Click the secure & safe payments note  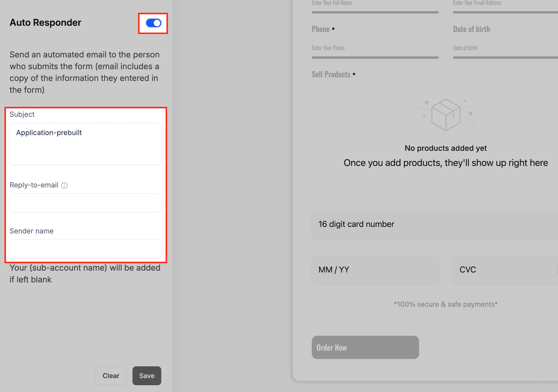pyautogui.click(x=445, y=304)
